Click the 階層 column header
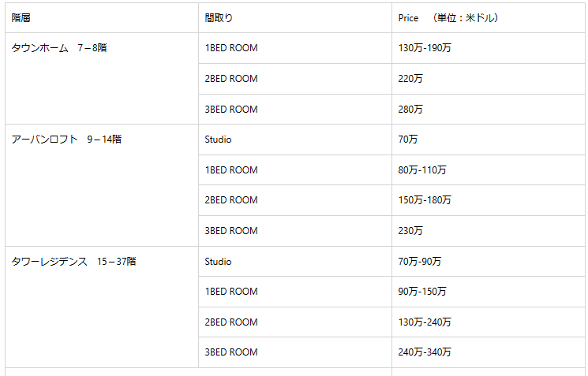Viewport: 588px width, 376px height. pyautogui.click(x=21, y=17)
